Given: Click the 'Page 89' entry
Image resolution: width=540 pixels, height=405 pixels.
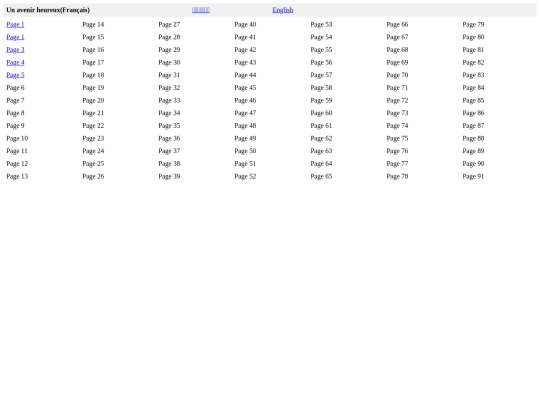Looking at the screenshot, I should tap(474, 151).
